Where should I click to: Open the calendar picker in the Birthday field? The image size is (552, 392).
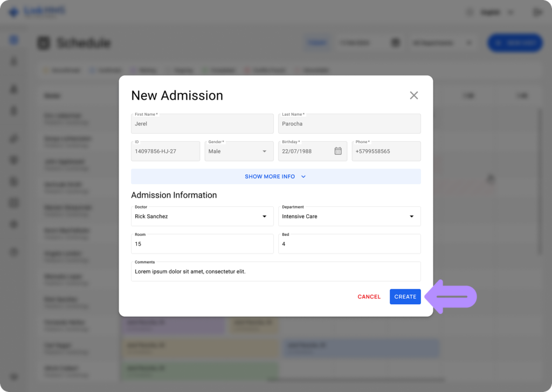[x=339, y=151]
